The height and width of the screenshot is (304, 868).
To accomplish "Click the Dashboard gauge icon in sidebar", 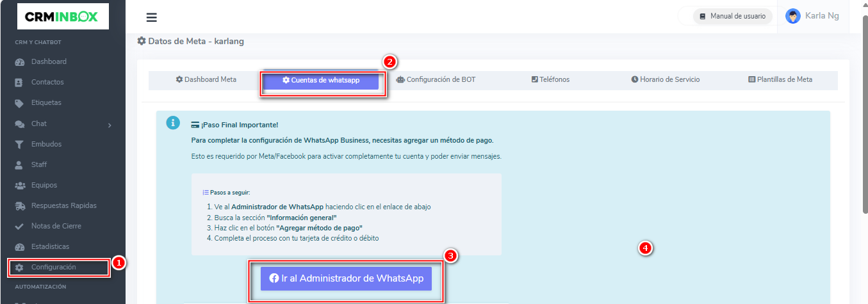I will pyautogui.click(x=19, y=62).
